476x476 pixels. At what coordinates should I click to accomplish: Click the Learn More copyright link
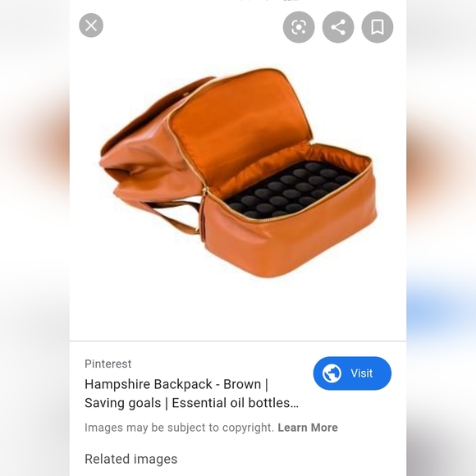(308, 428)
